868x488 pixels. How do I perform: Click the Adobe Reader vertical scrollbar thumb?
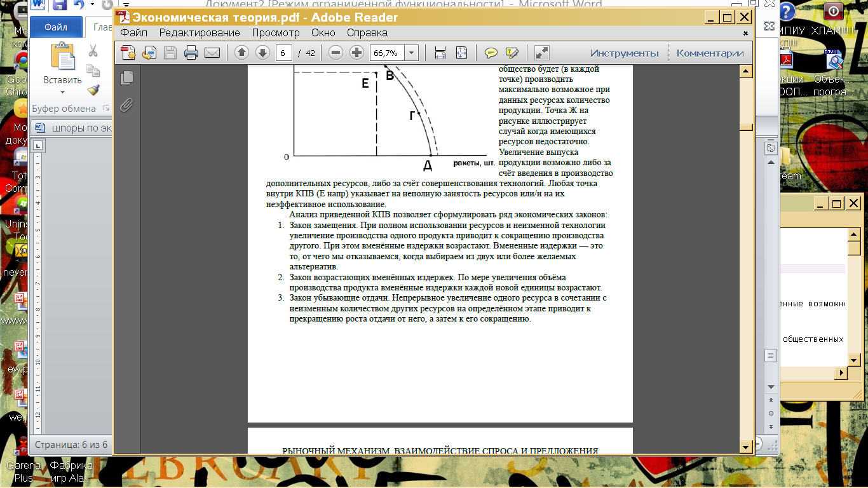click(747, 126)
